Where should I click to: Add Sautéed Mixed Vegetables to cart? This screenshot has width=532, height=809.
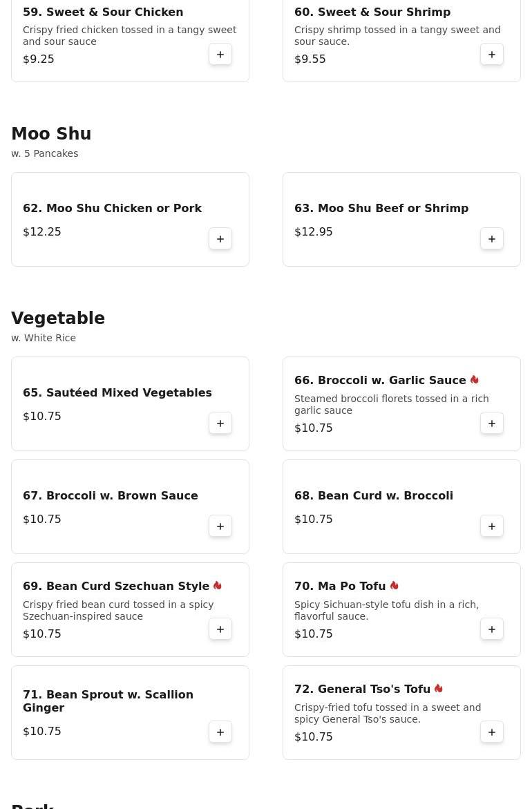tap(220, 423)
